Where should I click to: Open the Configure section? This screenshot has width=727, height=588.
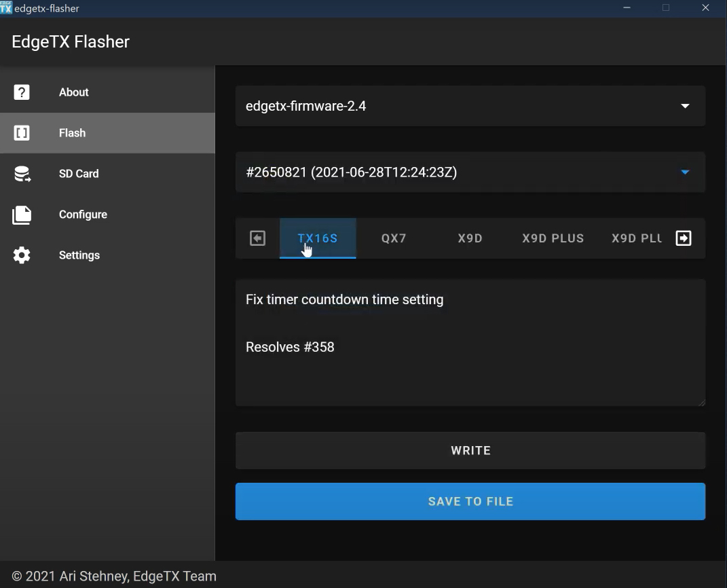pyautogui.click(x=107, y=215)
